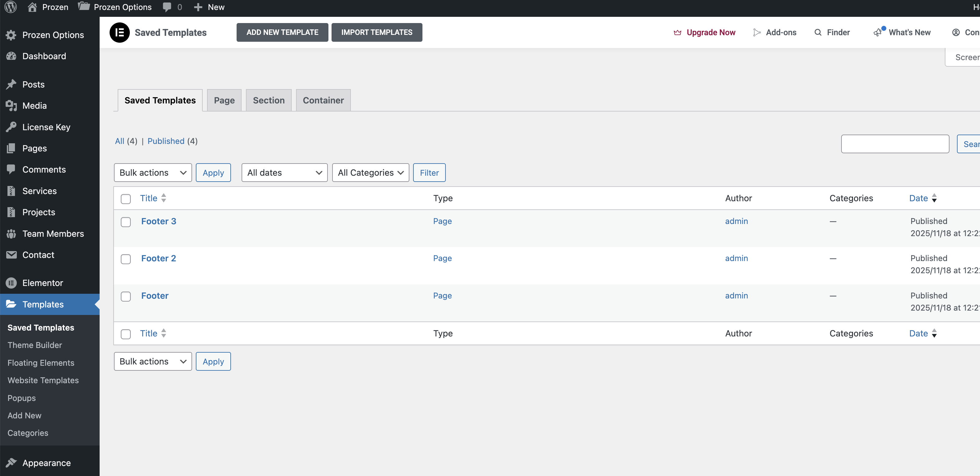This screenshot has width=980, height=476.
Task: Open Finder via the magnifier icon
Action: [x=817, y=32]
